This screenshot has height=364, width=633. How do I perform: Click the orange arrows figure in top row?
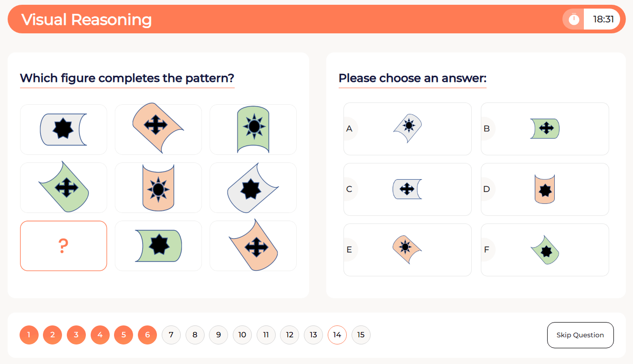click(x=158, y=128)
